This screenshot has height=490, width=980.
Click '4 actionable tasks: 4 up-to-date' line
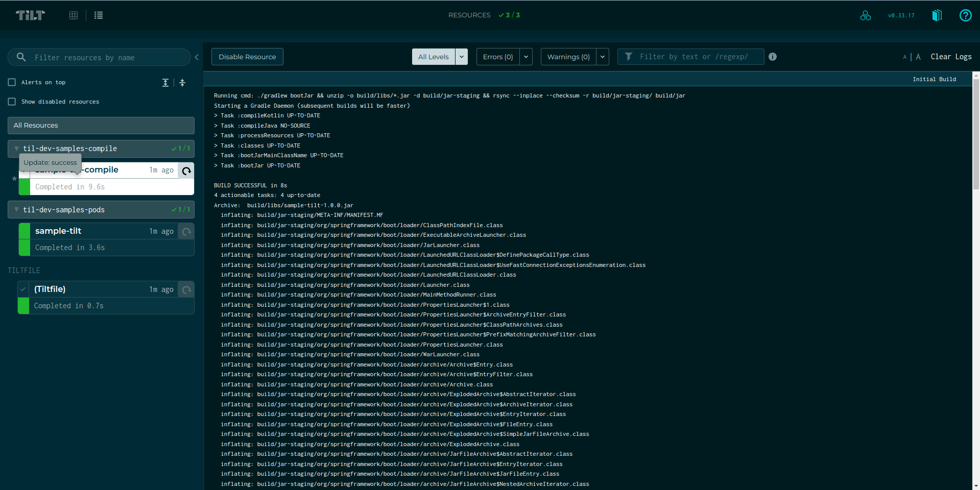click(267, 195)
